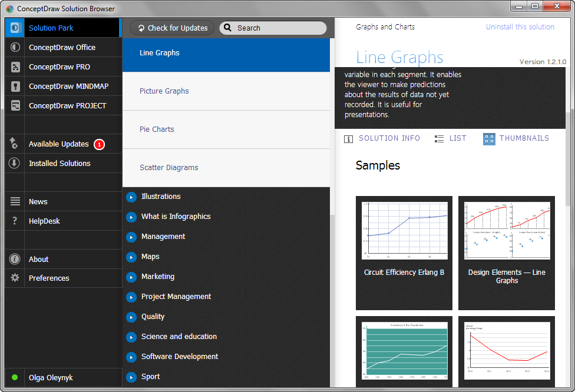The width and height of the screenshot is (575, 392).
Task: Open the News page
Action: 63,201
